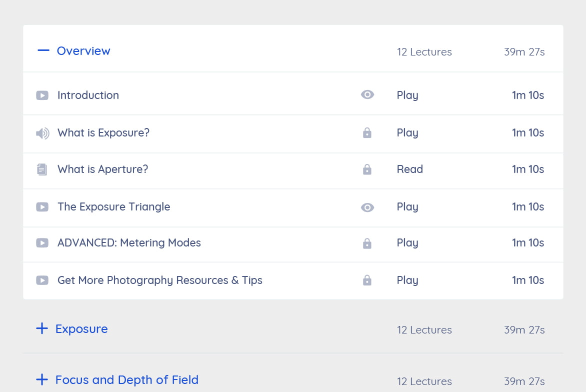Toggle the preview eye on Introduction

tap(367, 94)
